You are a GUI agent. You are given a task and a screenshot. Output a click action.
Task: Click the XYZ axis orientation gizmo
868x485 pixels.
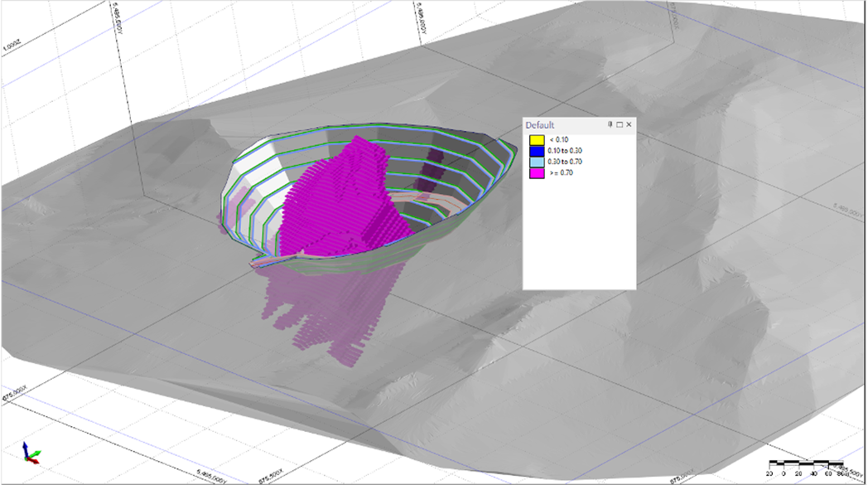[x=31, y=452]
